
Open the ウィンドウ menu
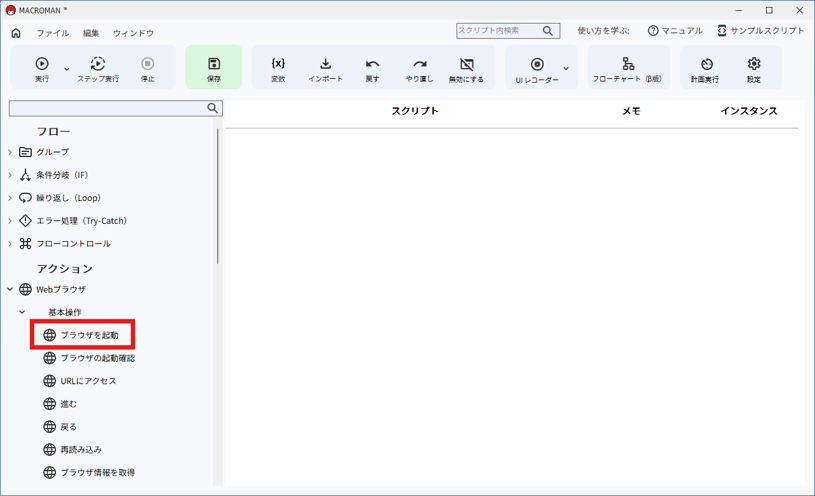pos(133,33)
